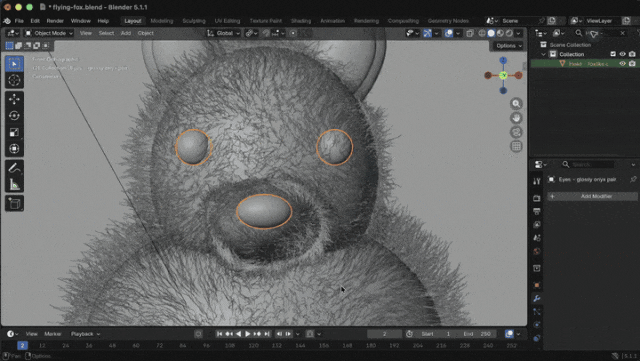
Task: Open the Modifiers wrench tab
Action: [x=537, y=299]
